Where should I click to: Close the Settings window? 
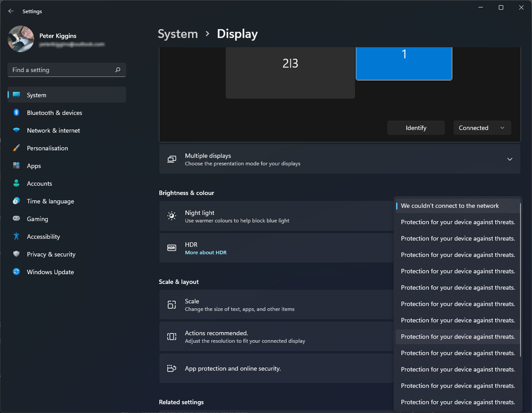point(521,7)
